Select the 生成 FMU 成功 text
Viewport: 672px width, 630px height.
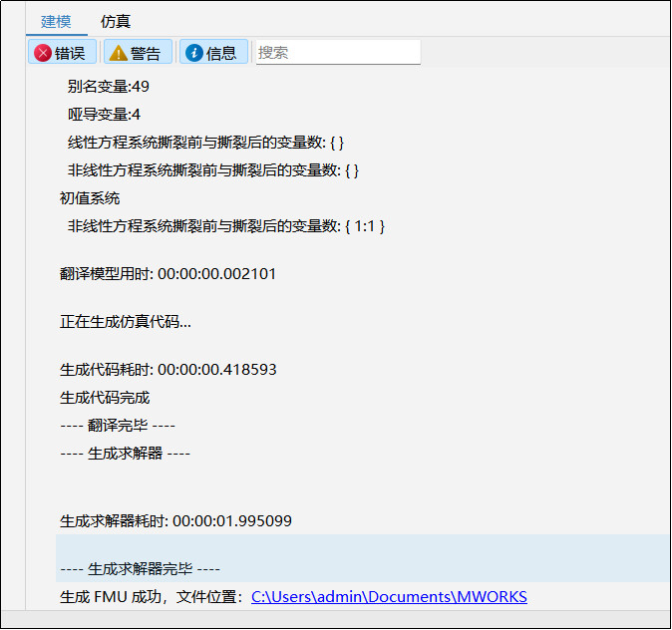tap(110, 596)
